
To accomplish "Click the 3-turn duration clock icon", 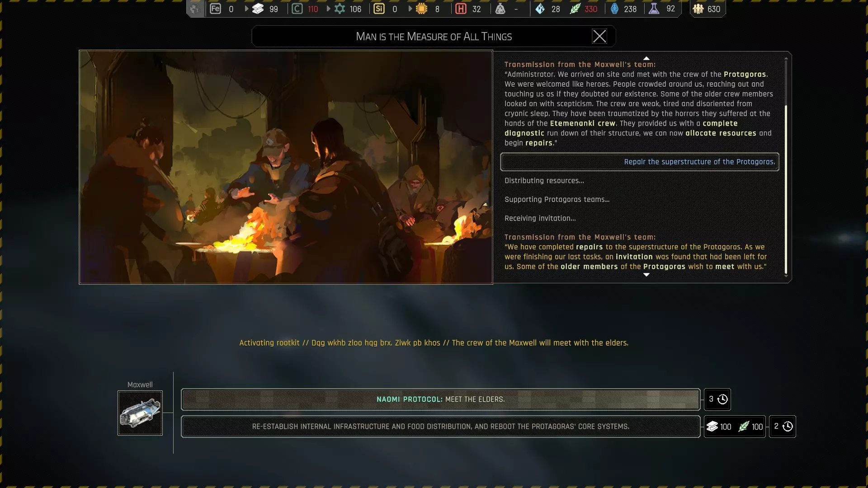I will [722, 399].
